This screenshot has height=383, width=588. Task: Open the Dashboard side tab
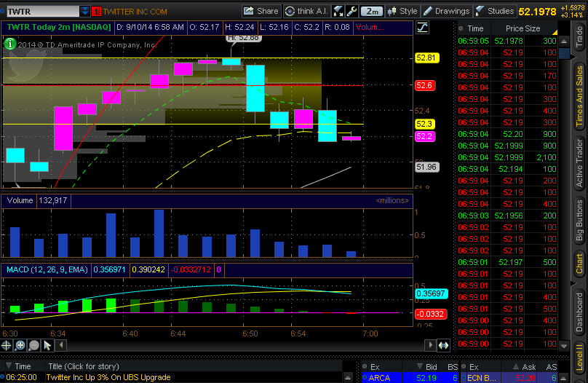pos(579,312)
